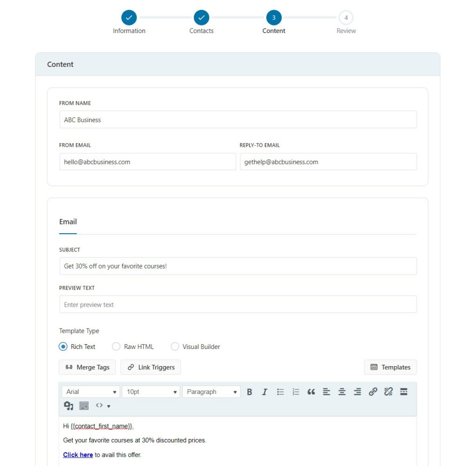Go to the Information step label
The height and width of the screenshot is (466, 476).
129,31
